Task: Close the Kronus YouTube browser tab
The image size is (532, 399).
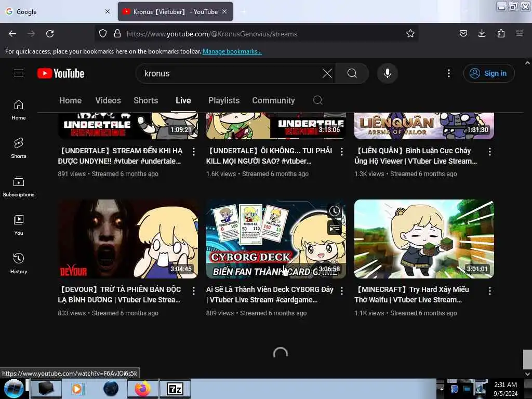Action: (224, 11)
